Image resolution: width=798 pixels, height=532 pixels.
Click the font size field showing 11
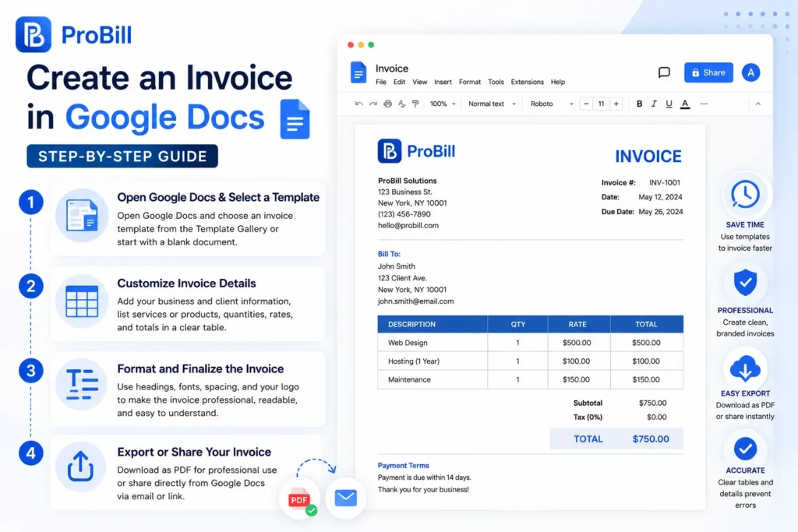tap(601, 104)
